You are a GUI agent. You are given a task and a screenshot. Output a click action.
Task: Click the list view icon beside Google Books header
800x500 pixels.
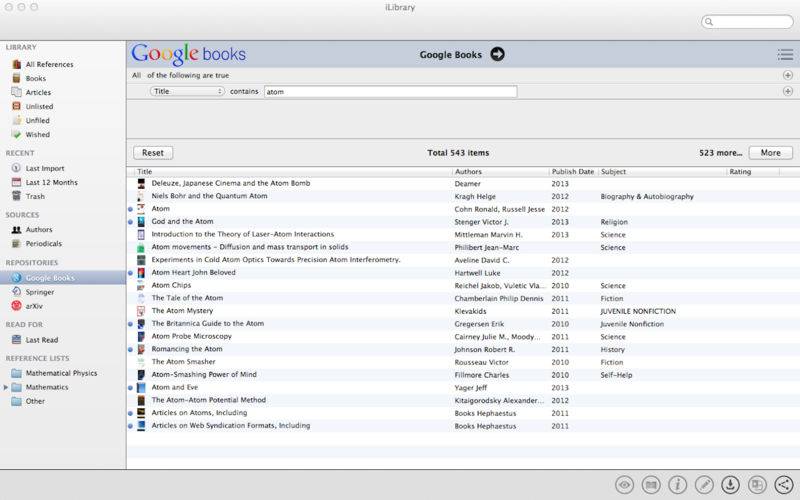pyautogui.click(x=785, y=55)
